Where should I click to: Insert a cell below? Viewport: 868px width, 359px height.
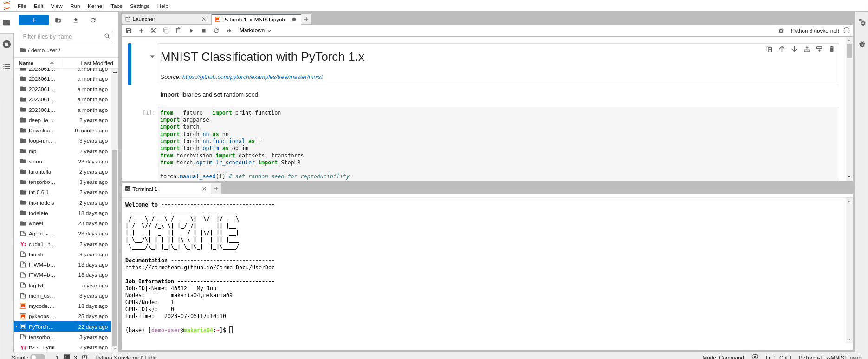pos(142,31)
